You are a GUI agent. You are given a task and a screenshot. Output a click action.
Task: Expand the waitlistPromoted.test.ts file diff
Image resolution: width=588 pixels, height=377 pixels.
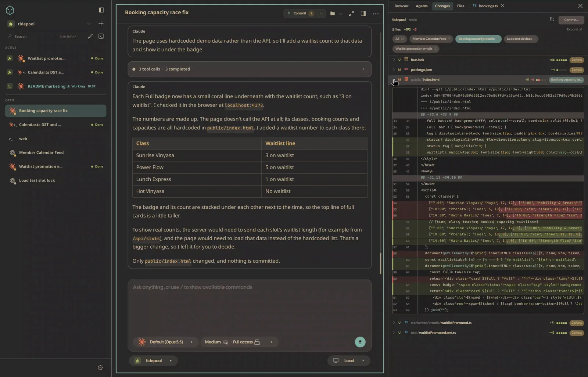click(394, 333)
